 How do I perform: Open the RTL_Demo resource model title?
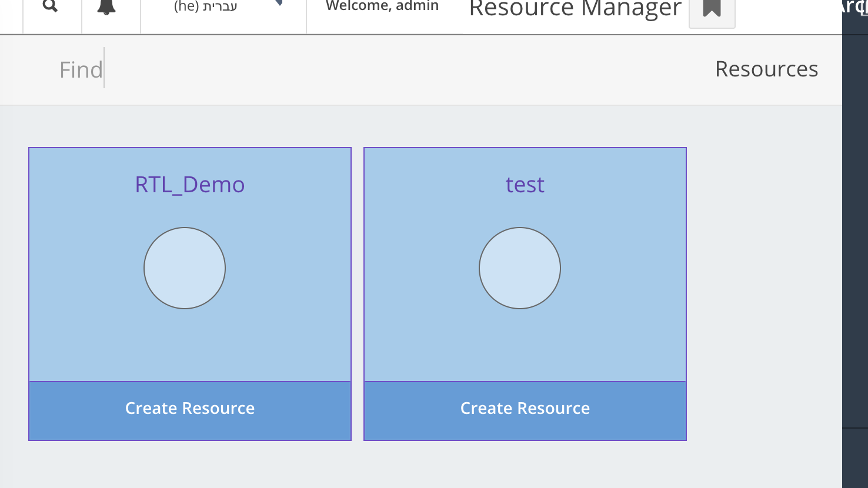pos(189,184)
